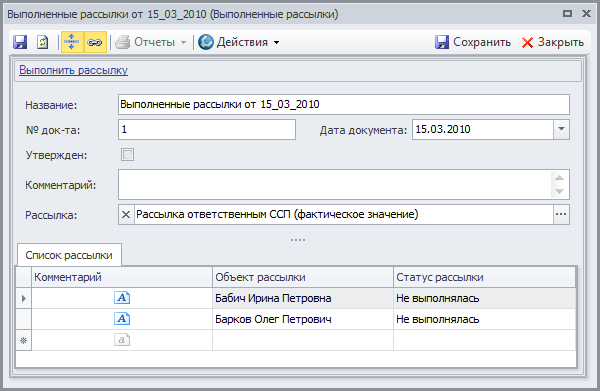Open comment editor icon for Барков Олег

[x=122, y=319]
